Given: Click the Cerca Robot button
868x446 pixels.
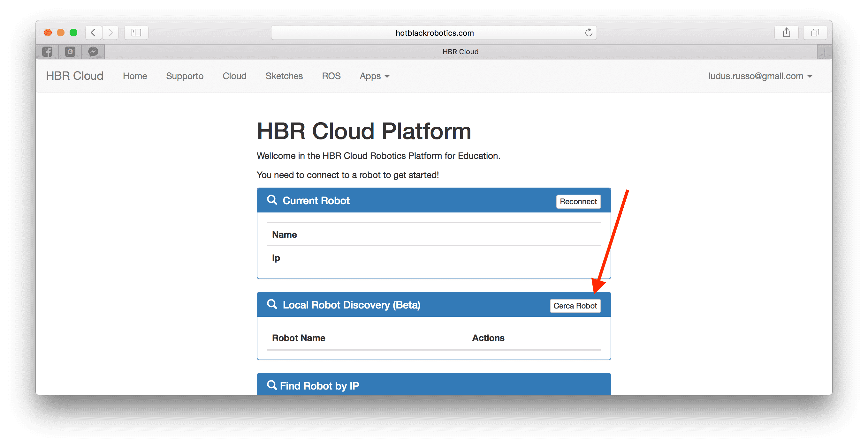Looking at the screenshot, I should (575, 306).
